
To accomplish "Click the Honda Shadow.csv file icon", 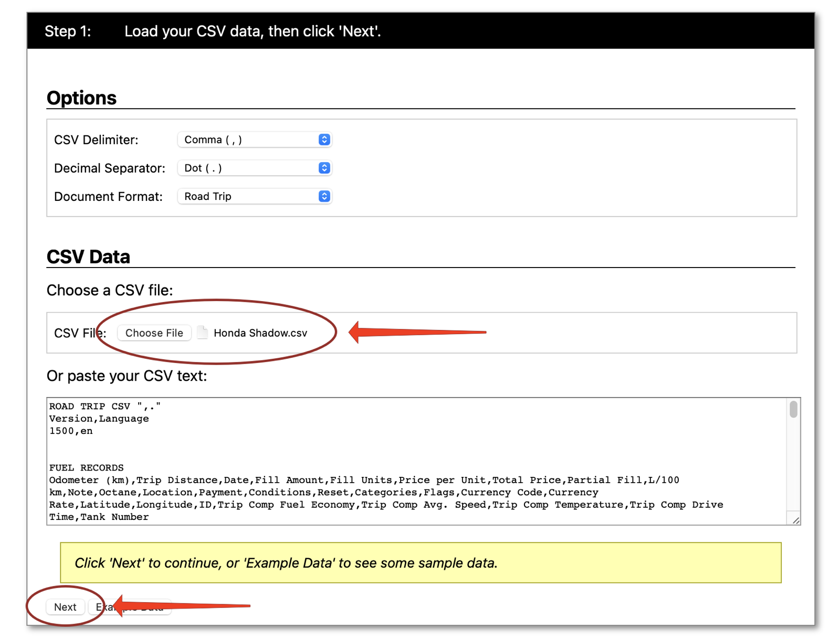I will (x=202, y=333).
